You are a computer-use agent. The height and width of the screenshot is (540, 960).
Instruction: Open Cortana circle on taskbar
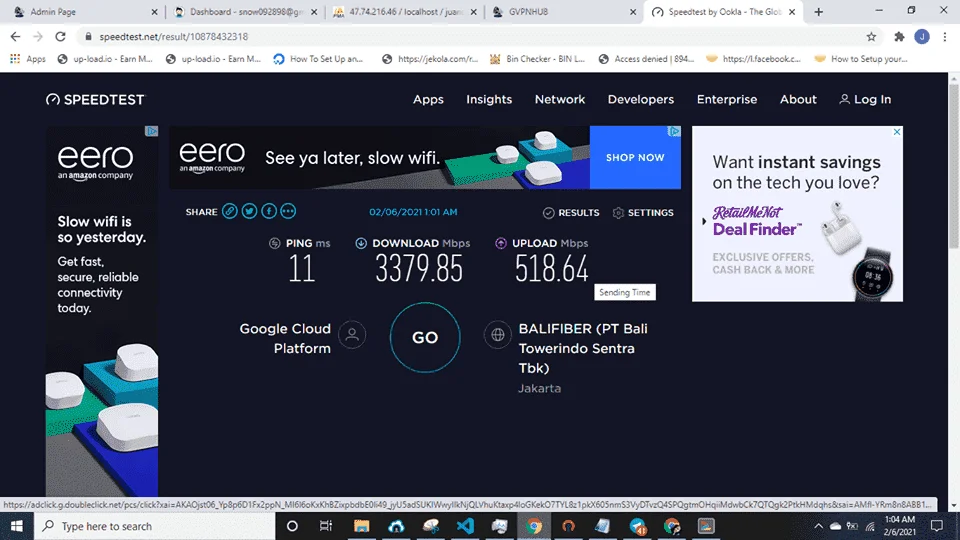coord(292,526)
